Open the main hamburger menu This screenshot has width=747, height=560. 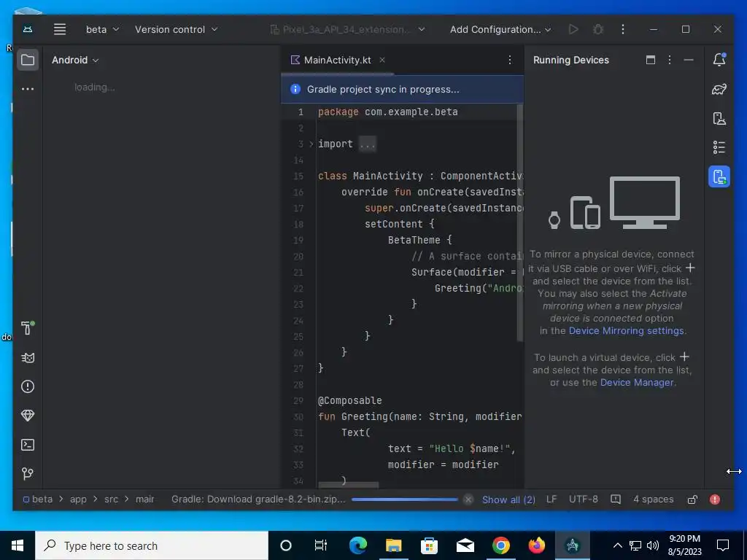(x=60, y=29)
